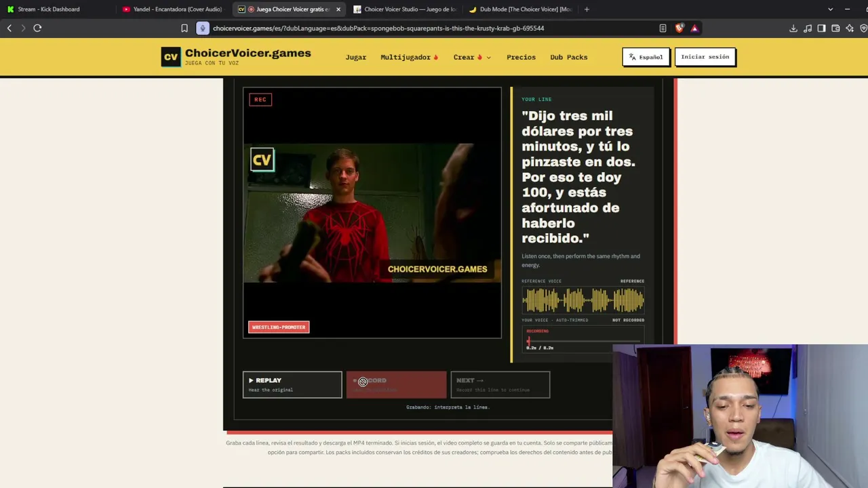Image resolution: width=868 pixels, height=488 pixels.
Task: Click the reference voice waveform
Action: coord(583,300)
